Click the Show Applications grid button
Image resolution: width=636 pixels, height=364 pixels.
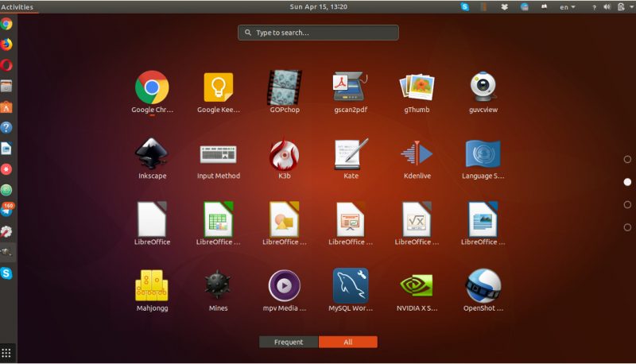[6, 353]
